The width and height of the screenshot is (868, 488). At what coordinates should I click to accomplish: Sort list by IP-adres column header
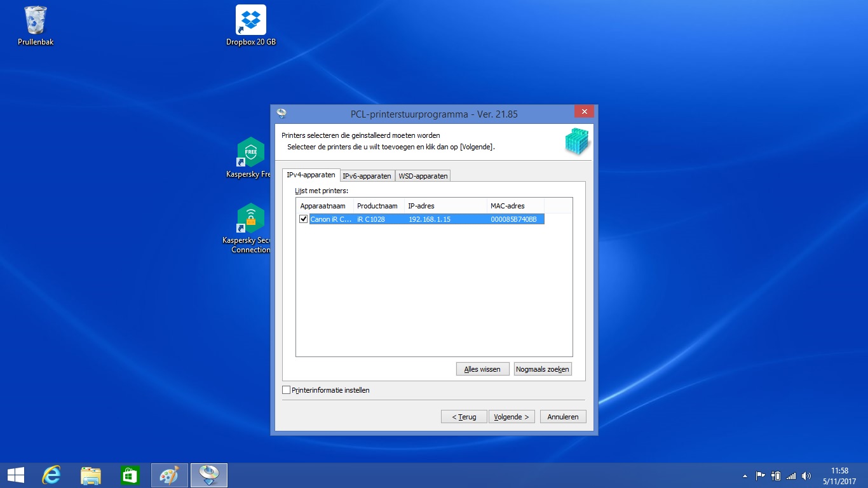point(445,206)
